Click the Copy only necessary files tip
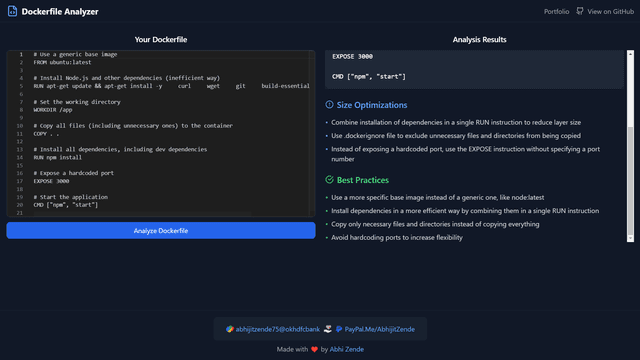The height and width of the screenshot is (360, 640). [x=435, y=224]
